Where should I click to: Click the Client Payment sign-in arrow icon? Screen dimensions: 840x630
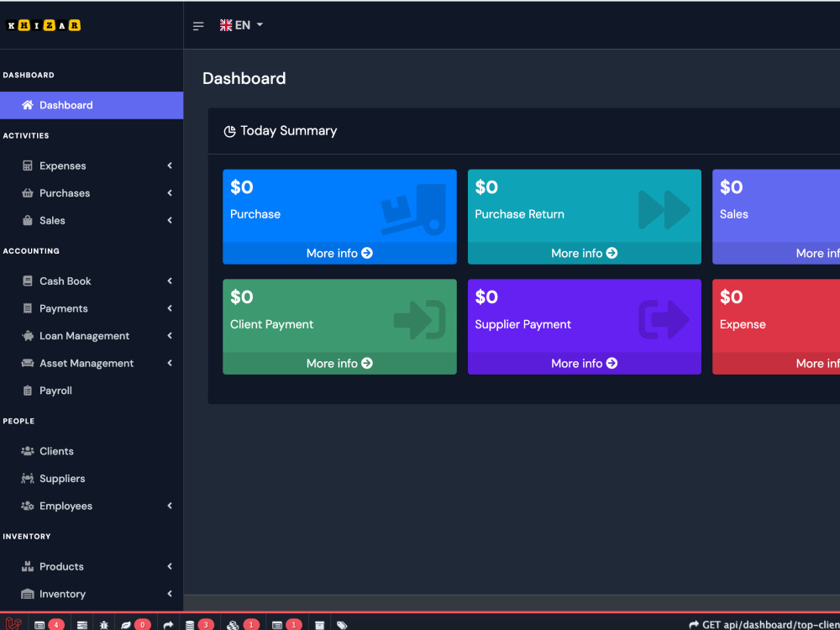coord(420,320)
